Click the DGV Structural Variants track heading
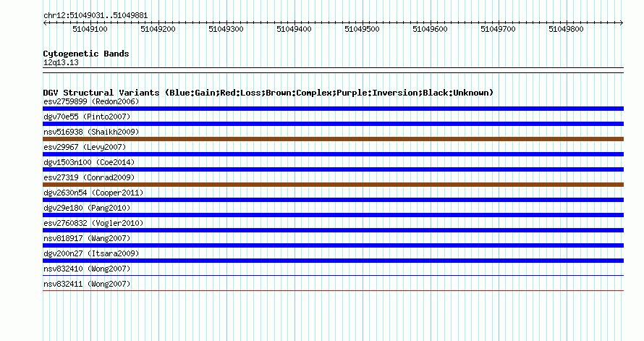The image size is (644, 341). tap(268, 93)
